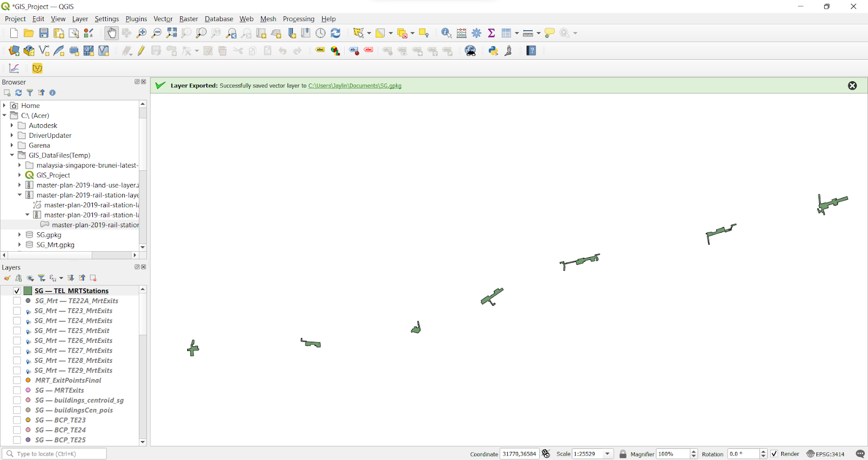This screenshot has height=460, width=868.
Task: Select the Pan Map hand tool
Action: tap(111, 33)
